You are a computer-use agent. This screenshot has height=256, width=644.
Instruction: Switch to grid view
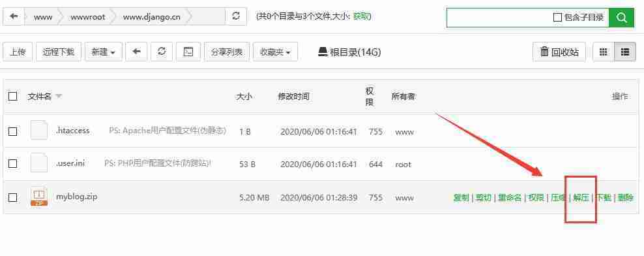pos(604,52)
